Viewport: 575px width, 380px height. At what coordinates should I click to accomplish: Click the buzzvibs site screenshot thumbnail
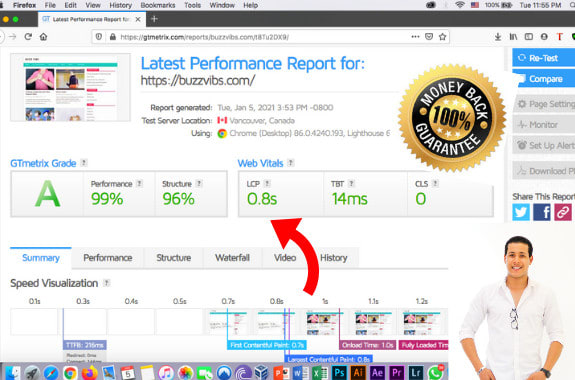pyautogui.click(x=70, y=87)
